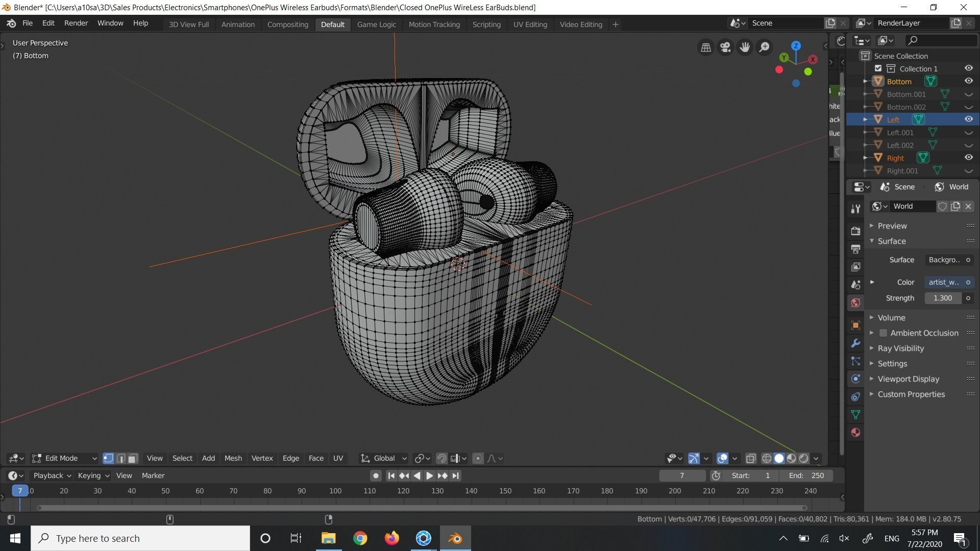Select face select mode icon
Screen dimensions: 980x551
pyautogui.click(x=133, y=458)
